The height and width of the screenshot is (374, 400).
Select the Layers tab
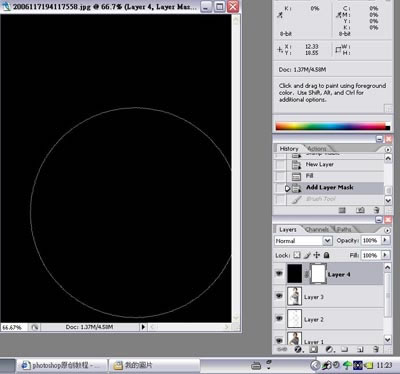coord(287,230)
